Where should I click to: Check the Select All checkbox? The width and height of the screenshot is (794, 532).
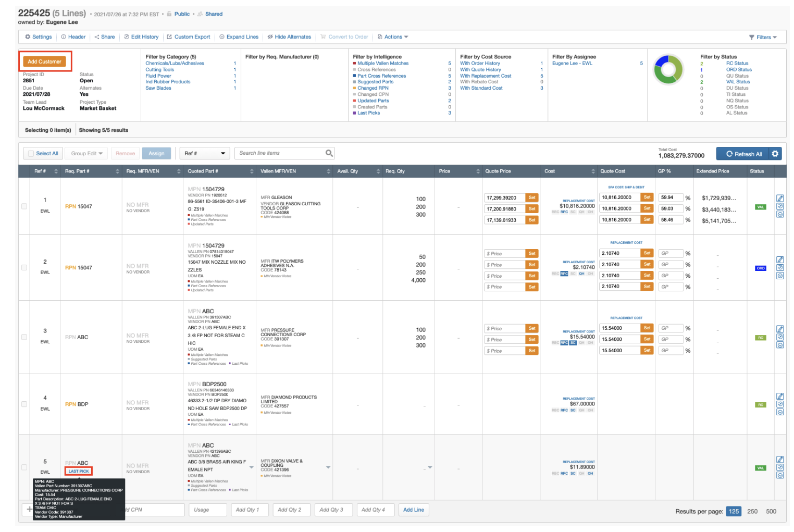[31, 153]
